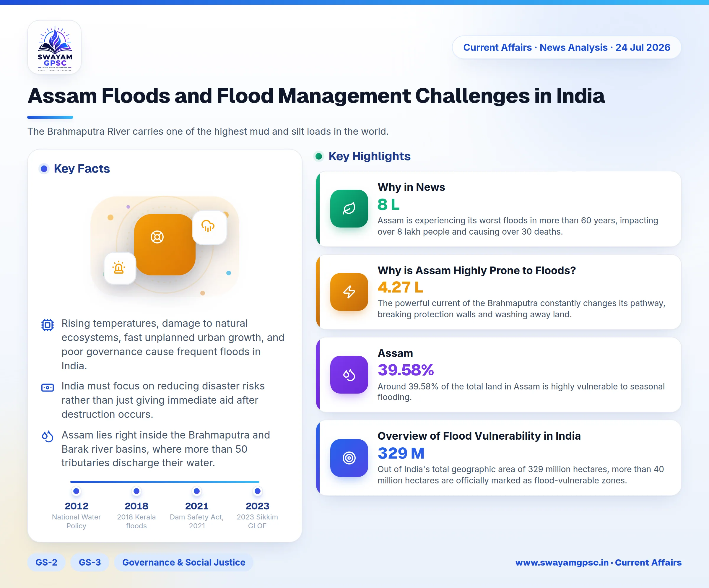Image resolution: width=709 pixels, height=588 pixels.
Task: Click the orange lightning bolt icon
Action: tap(349, 292)
